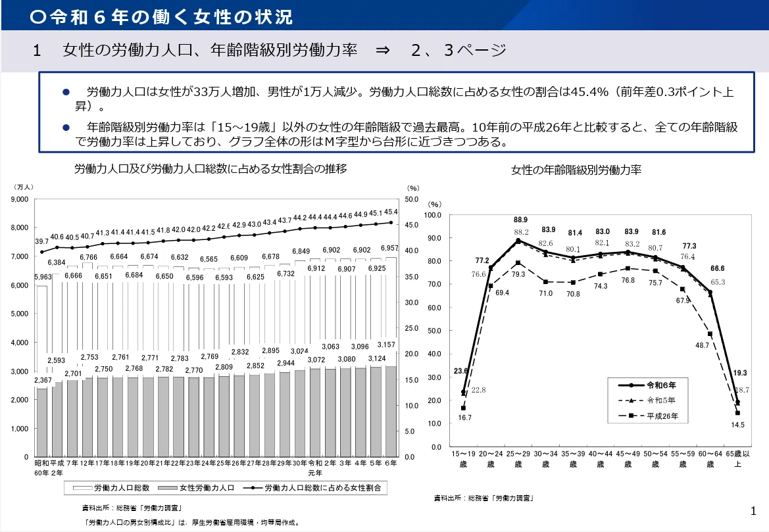Click the '(万人)' unit label
769x532 pixels.
click(24, 187)
